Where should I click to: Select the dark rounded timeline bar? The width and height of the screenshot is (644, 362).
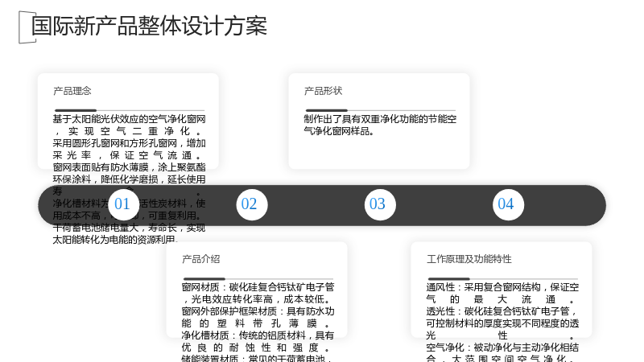click(321, 205)
